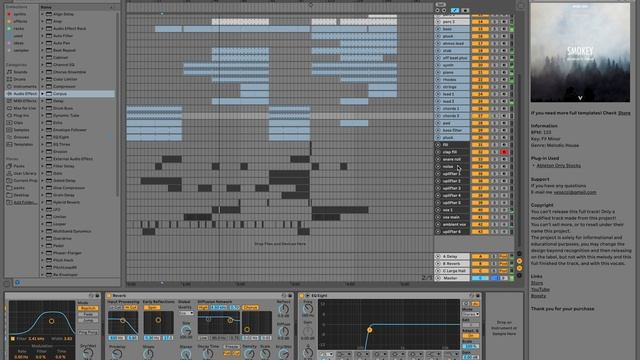Toggle the Reverb device activator

click(109, 296)
